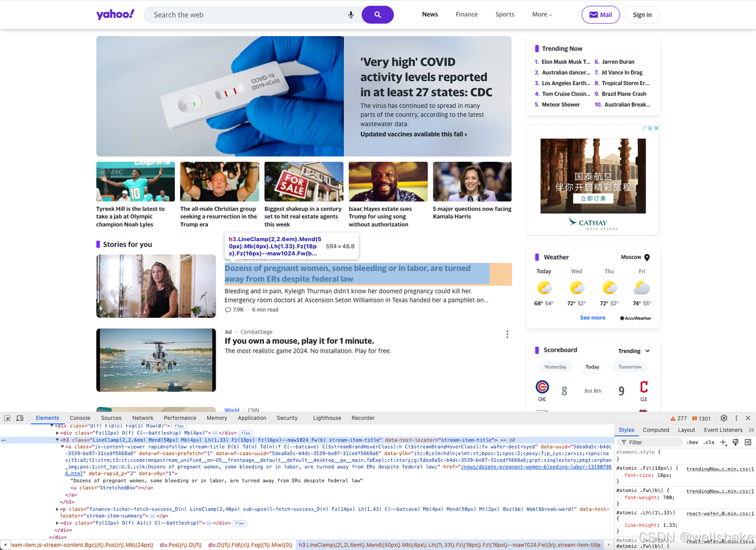Switch to the Computed styles tab

(x=656, y=430)
